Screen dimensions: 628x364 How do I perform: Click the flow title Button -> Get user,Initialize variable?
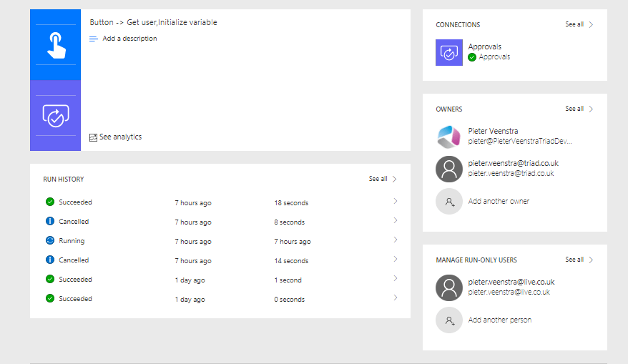click(153, 22)
